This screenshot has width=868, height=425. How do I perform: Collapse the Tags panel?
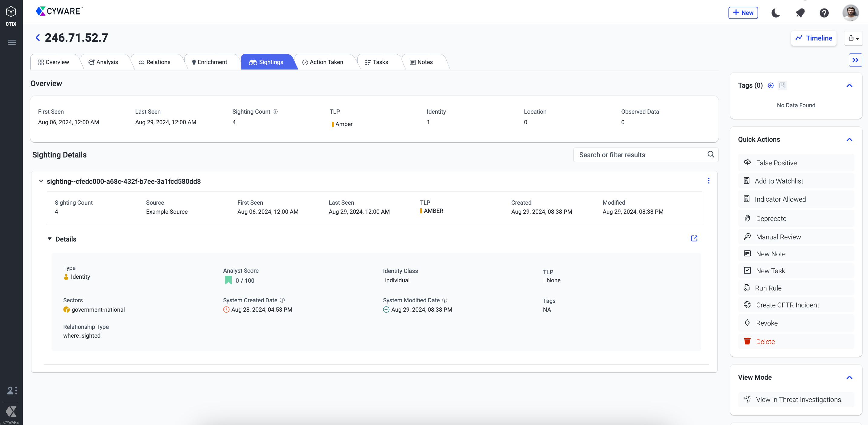pyautogui.click(x=849, y=86)
